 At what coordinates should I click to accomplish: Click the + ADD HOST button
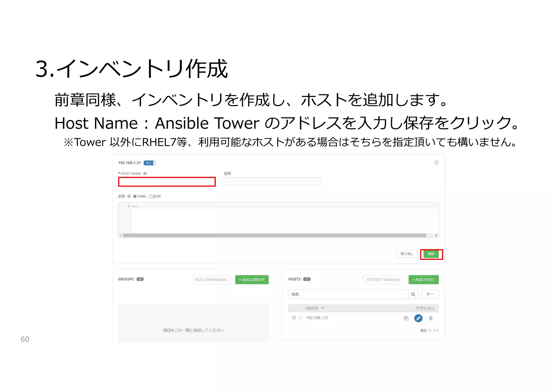tap(424, 280)
